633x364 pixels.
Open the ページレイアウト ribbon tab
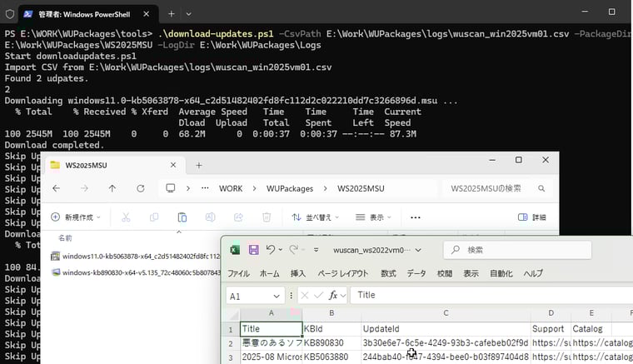tap(343, 273)
